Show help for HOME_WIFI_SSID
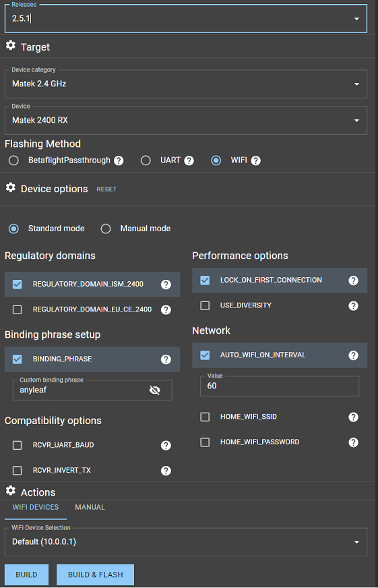The image size is (378, 588). (x=353, y=417)
